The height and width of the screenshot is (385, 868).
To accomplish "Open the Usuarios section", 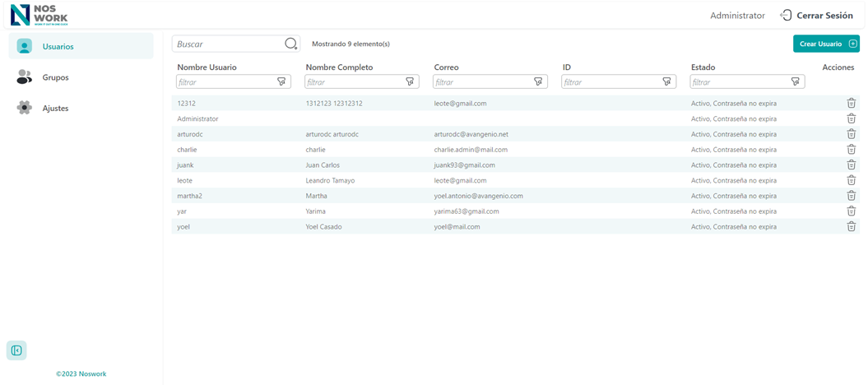I will coord(81,46).
